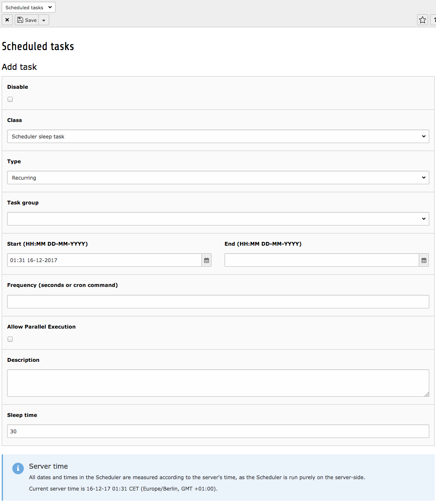Expand the Task group dropdown
Image resolution: width=436 pixels, height=504 pixels.
point(218,219)
